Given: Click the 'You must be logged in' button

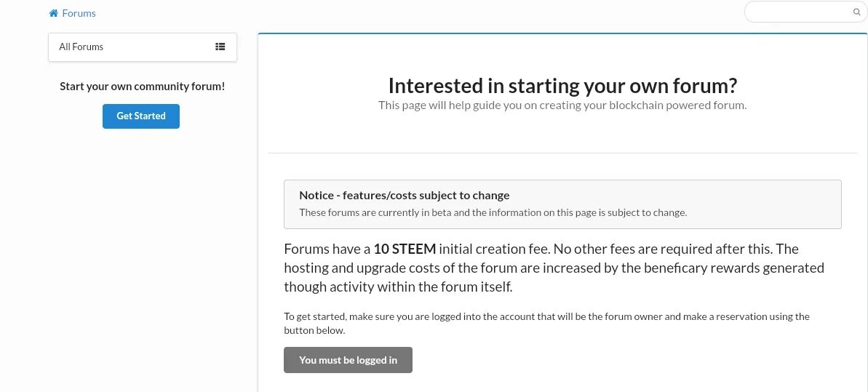Looking at the screenshot, I should [x=349, y=360].
